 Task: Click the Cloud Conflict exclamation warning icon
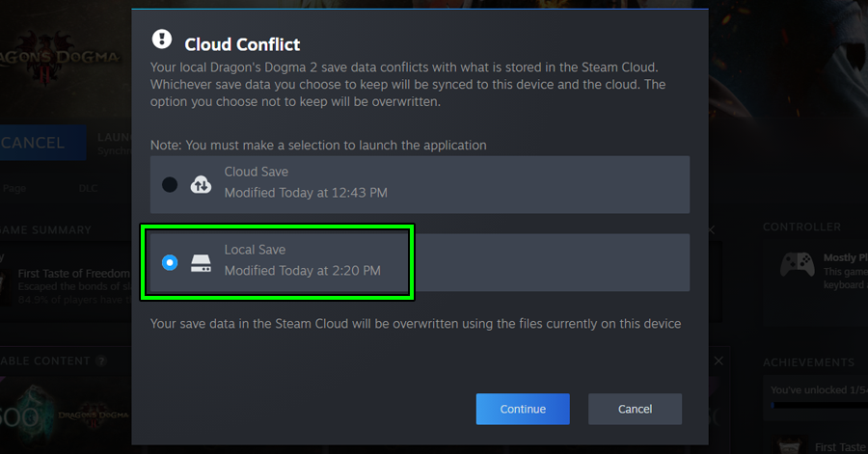click(162, 40)
